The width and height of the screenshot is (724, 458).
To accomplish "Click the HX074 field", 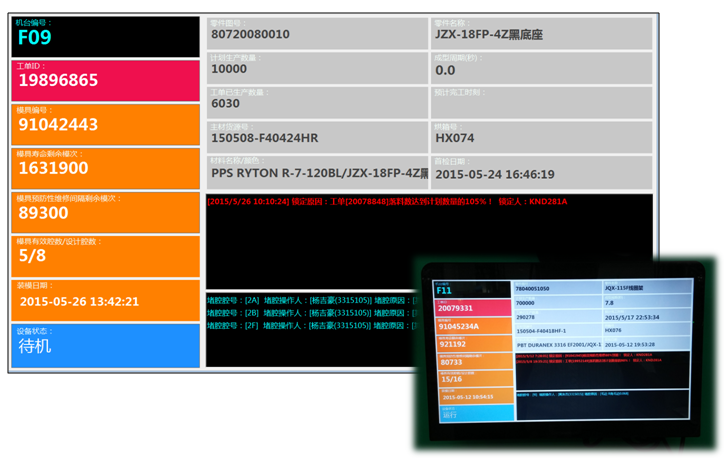I will point(541,137).
